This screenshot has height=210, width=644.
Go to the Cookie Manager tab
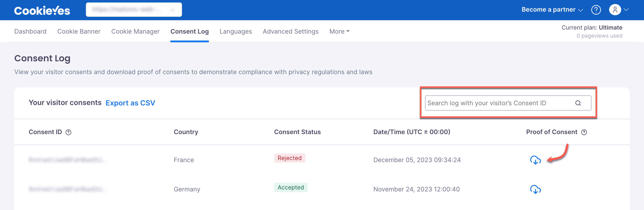tap(135, 32)
